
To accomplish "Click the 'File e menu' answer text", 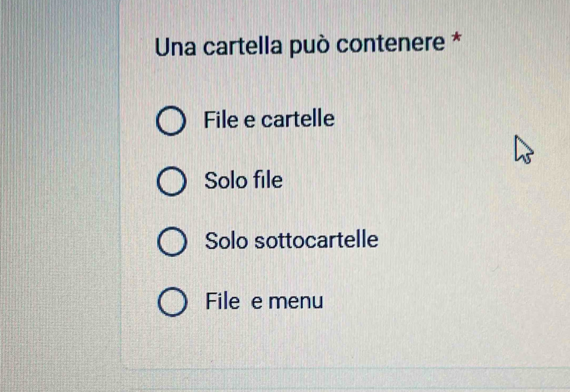I will (264, 302).
